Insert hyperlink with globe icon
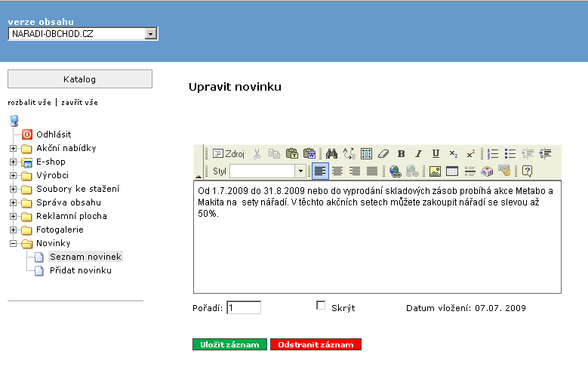 (395, 171)
